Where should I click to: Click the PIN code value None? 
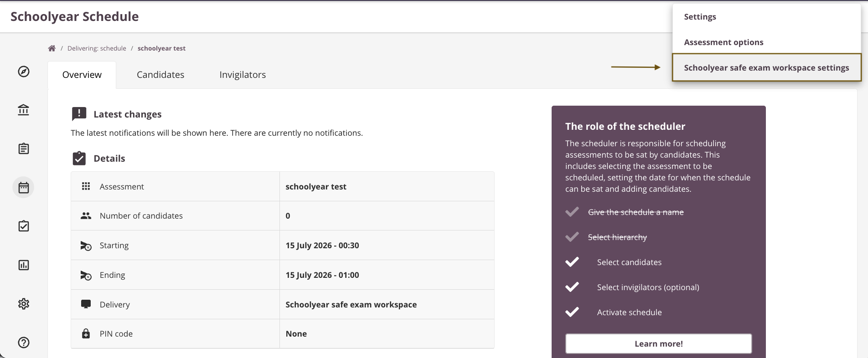coord(296,334)
